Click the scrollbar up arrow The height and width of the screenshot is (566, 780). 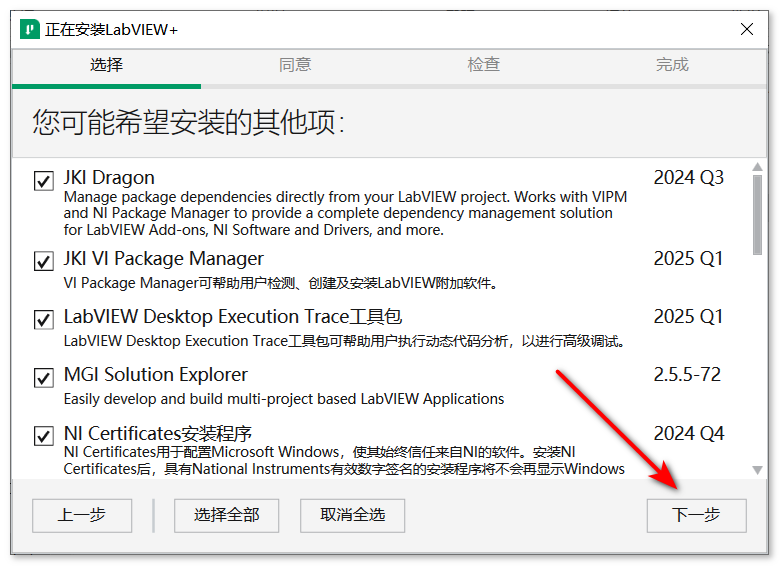click(x=757, y=167)
